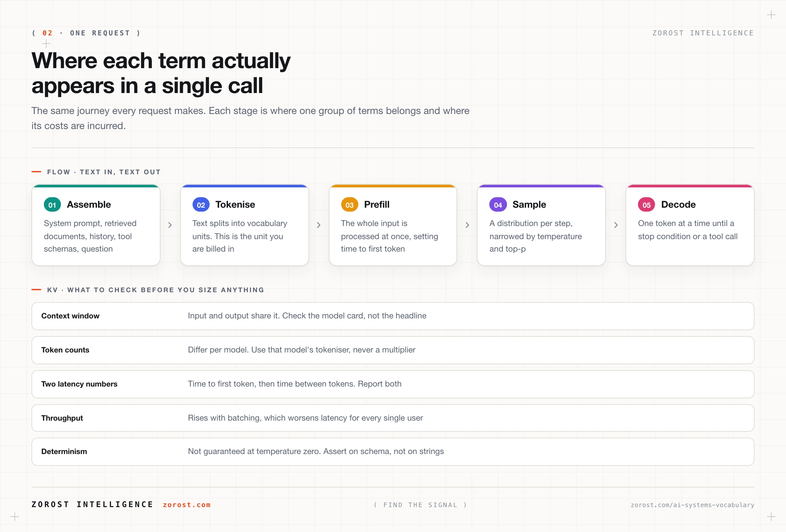Image resolution: width=786 pixels, height=532 pixels.
Task: Click the chevron between Assemble and Tokenise
Action: point(170,225)
